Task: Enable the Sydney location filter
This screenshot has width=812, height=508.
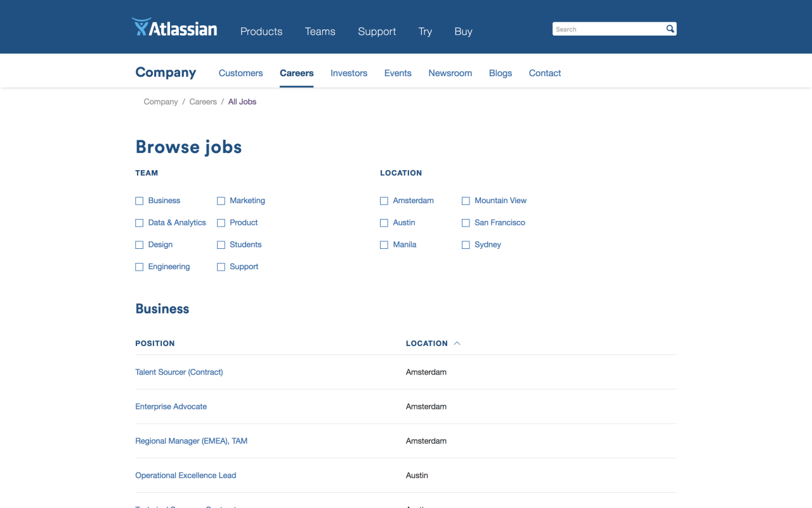Action: pyautogui.click(x=466, y=245)
